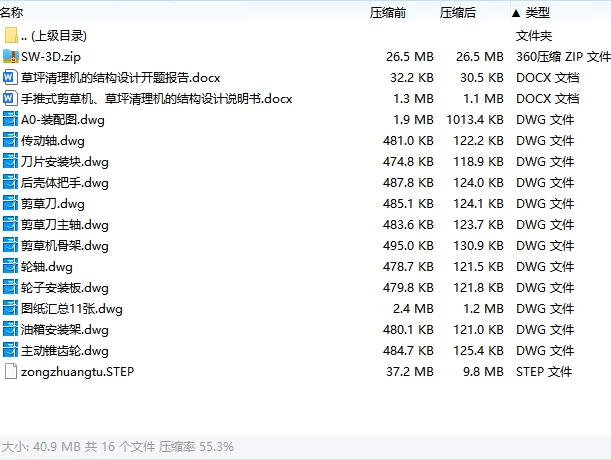This screenshot has width=611, height=460.
Task: Select the file name 后壳体把手.dwg
Action: click(65, 183)
